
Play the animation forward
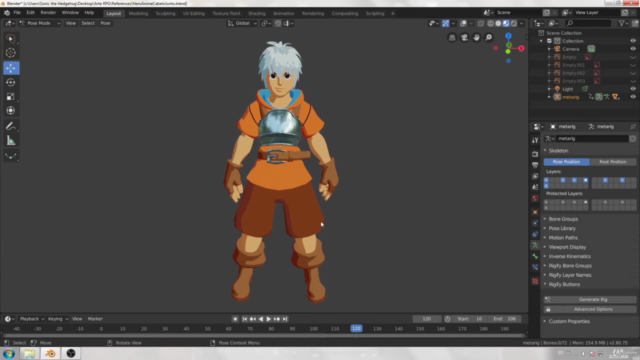pos(269,319)
